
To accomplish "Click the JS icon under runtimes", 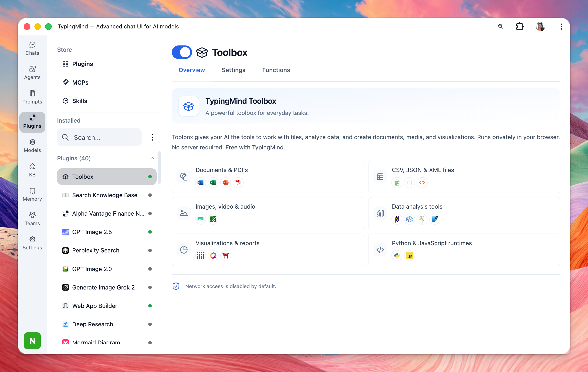I will pos(409,256).
